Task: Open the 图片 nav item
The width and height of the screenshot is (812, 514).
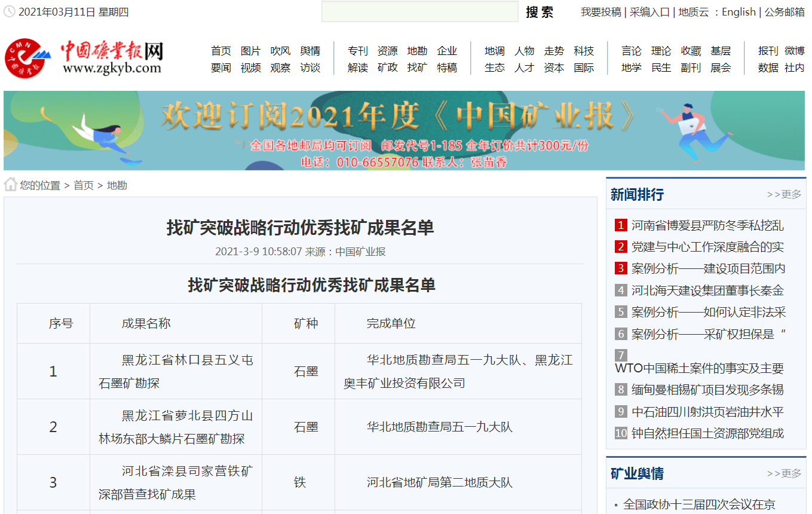Action: click(x=251, y=51)
